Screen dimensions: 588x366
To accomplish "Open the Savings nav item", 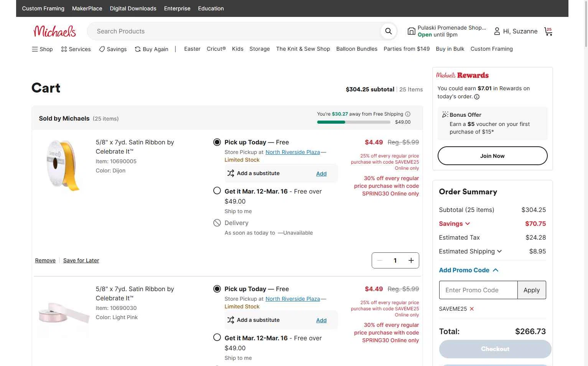I will 113,49.
